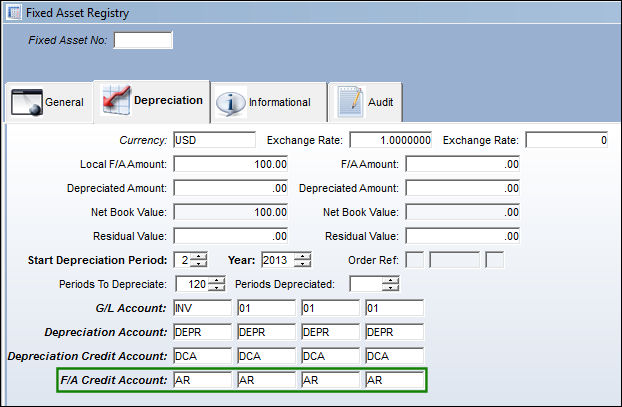The width and height of the screenshot is (622, 407).
Task: Increase the Year spinner value
Action: click(303, 256)
